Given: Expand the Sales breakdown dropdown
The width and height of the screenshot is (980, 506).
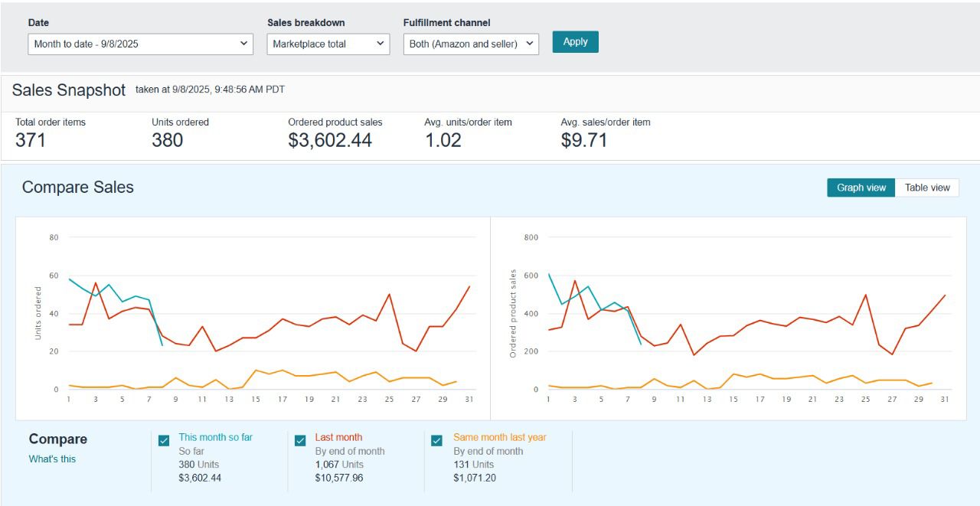Looking at the screenshot, I should pos(328,44).
